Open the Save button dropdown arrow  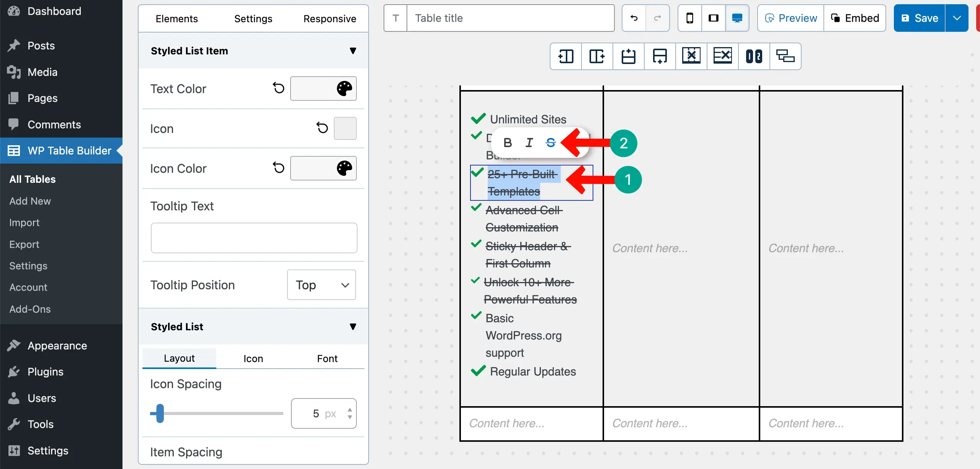tap(957, 18)
